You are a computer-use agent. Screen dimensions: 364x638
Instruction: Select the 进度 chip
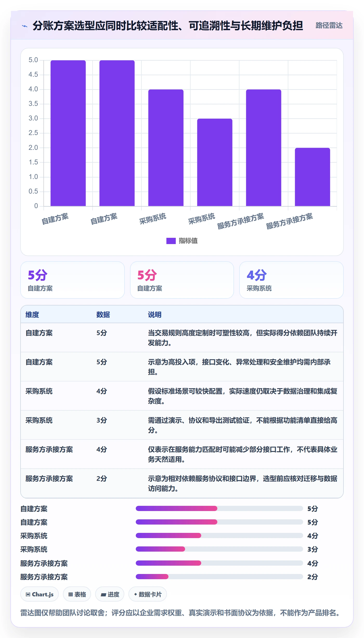pyautogui.click(x=110, y=594)
